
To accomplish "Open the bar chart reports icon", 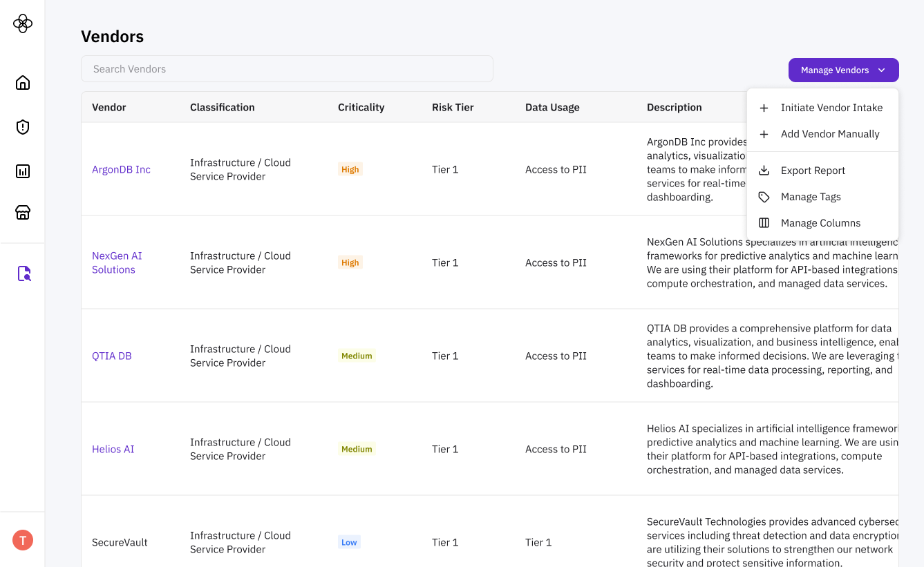I will click(x=23, y=171).
